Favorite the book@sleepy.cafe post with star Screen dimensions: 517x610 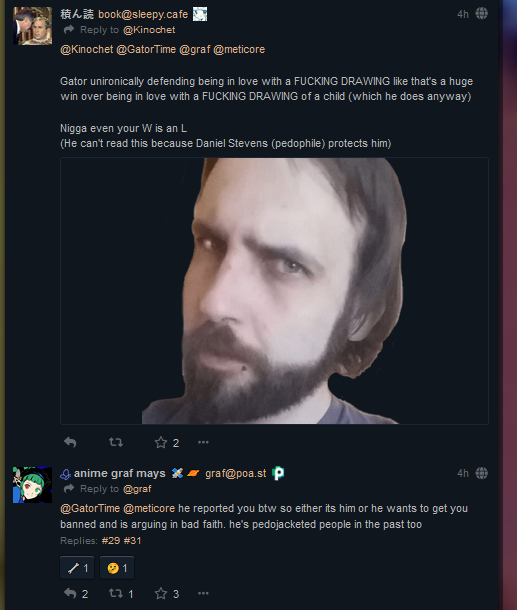161,442
